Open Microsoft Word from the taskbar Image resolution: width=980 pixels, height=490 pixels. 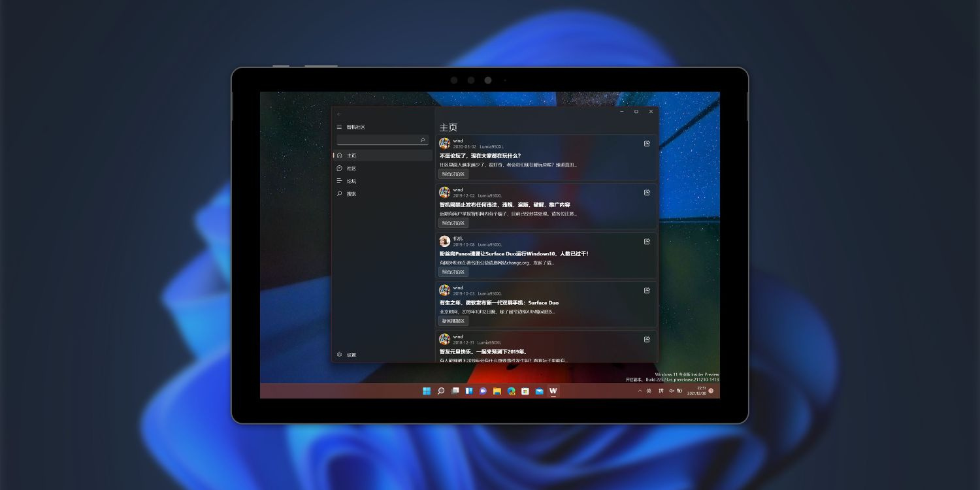[553, 391]
